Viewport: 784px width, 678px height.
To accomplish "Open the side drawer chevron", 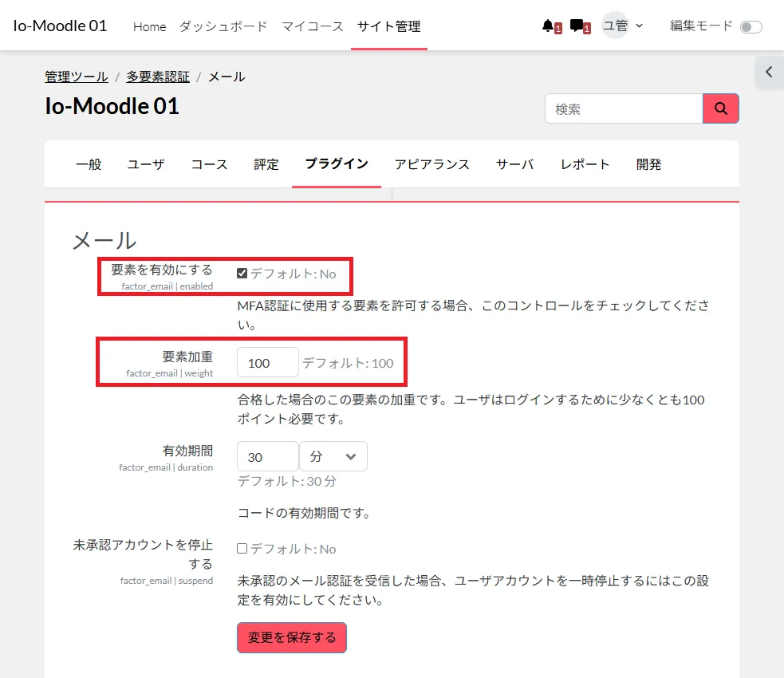I will pos(769,73).
